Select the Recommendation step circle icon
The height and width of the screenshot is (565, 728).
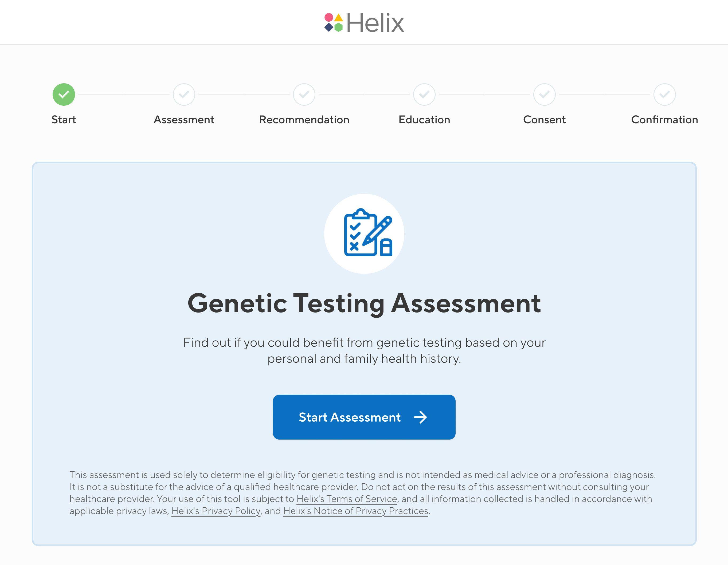[304, 94]
